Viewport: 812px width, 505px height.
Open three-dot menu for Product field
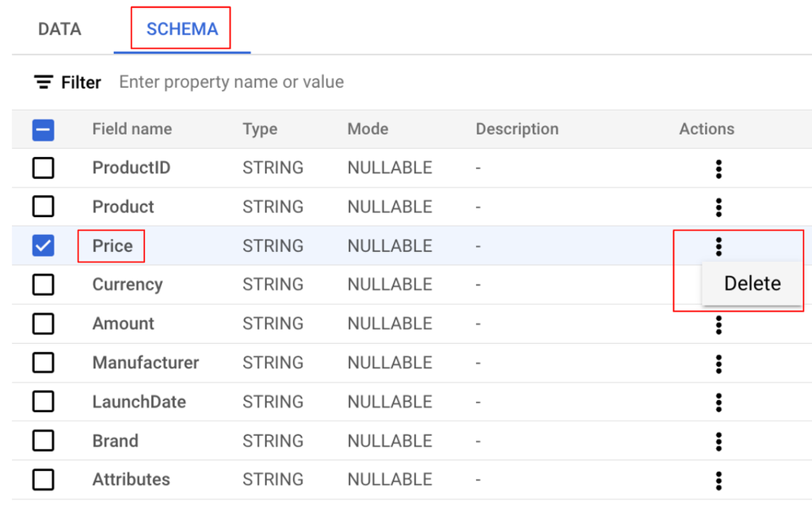[718, 207]
